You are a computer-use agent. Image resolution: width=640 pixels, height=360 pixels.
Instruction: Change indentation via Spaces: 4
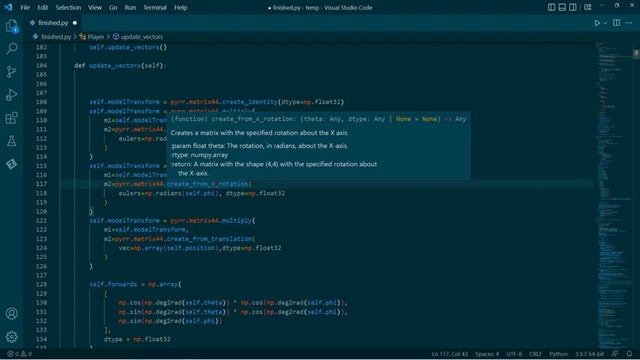pos(487,354)
